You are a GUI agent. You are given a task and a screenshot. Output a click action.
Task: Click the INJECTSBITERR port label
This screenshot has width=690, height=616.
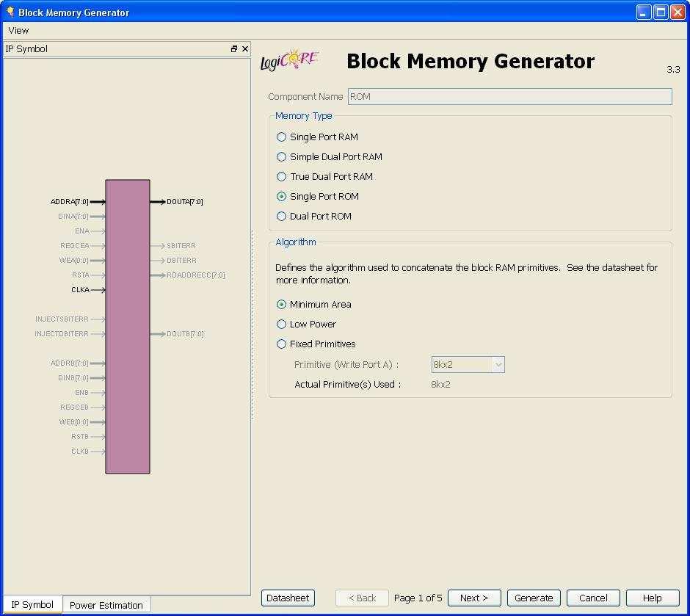62,319
